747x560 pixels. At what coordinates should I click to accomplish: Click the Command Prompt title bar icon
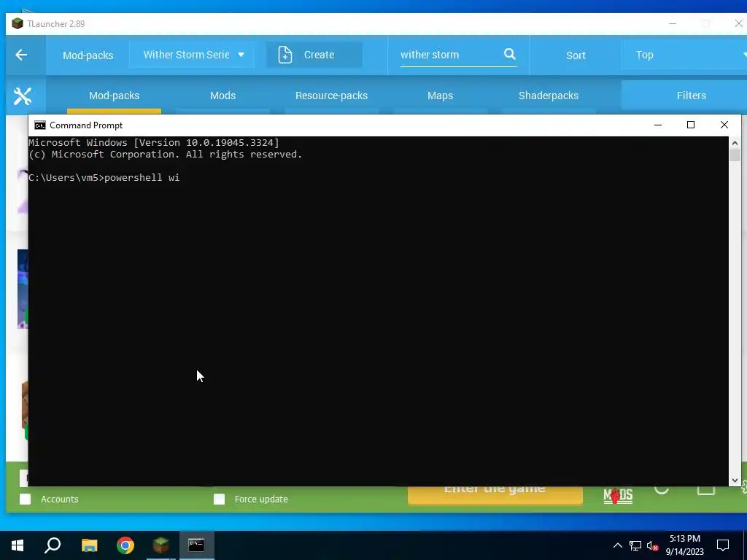click(40, 125)
